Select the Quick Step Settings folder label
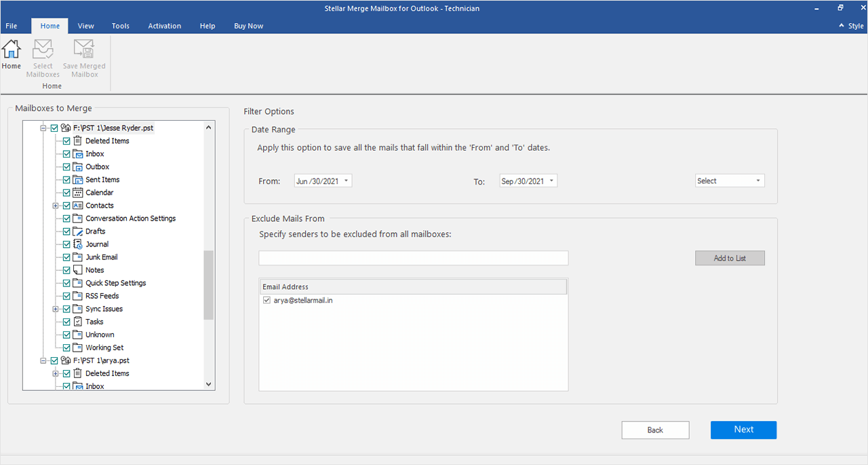 pyautogui.click(x=116, y=283)
